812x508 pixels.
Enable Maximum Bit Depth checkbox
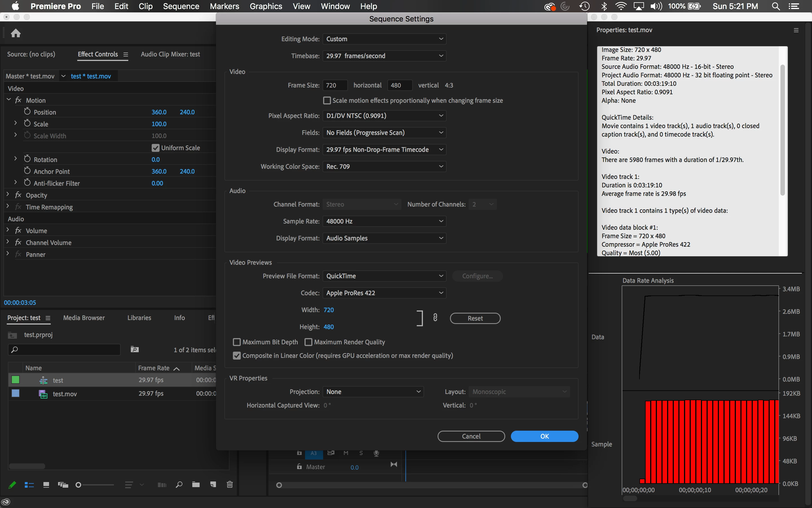[x=237, y=342]
